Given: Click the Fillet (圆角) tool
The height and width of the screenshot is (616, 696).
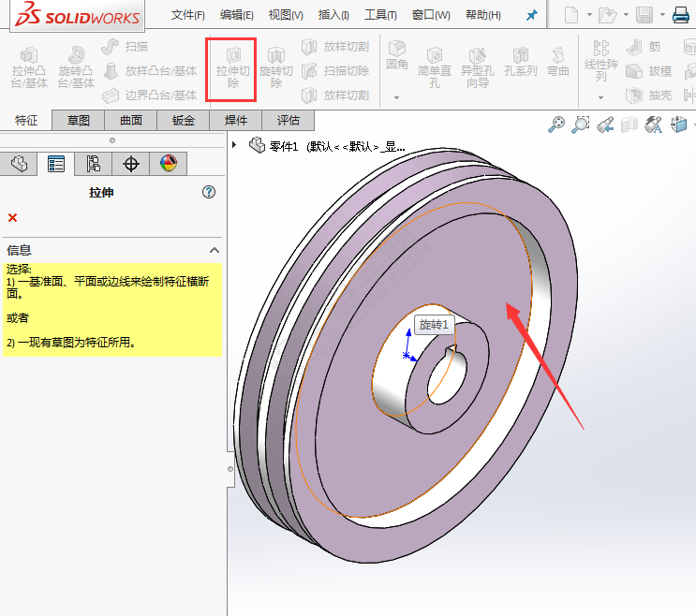Looking at the screenshot, I should tap(397, 55).
